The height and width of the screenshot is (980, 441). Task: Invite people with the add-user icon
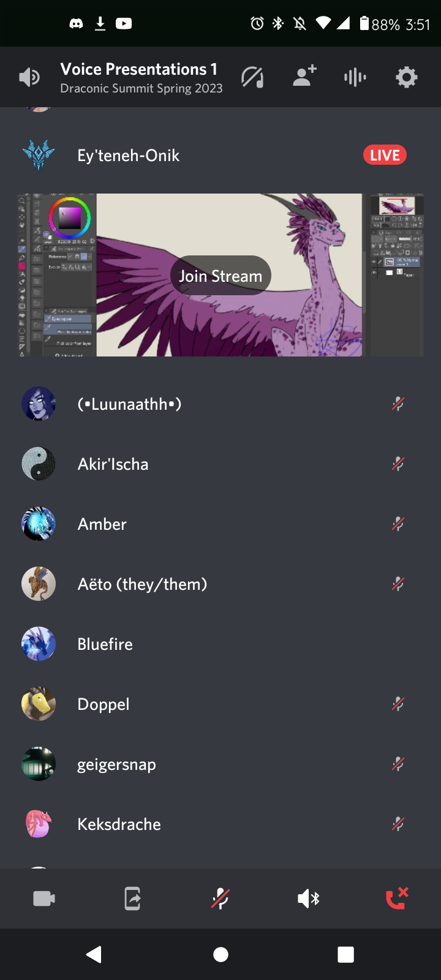click(x=304, y=76)
